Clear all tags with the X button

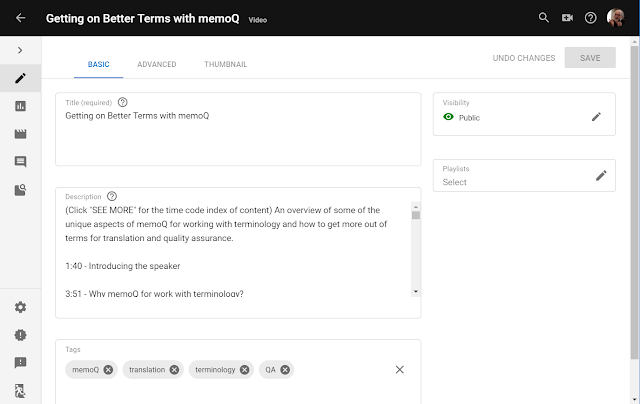400,370
